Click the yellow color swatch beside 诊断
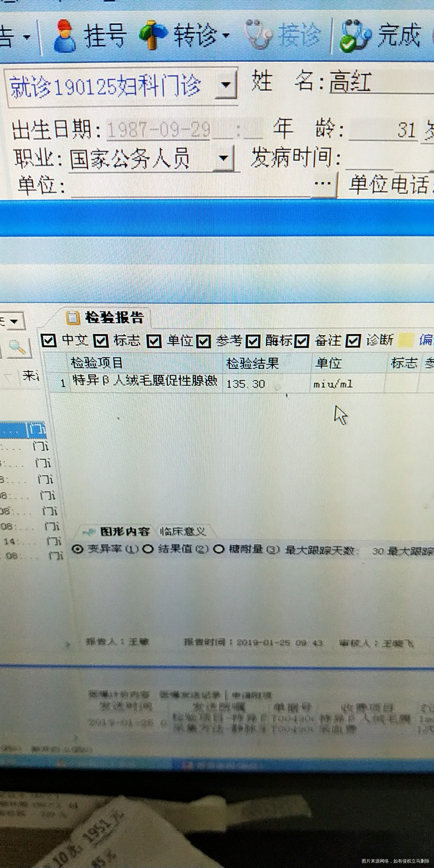This screenshot has width=434, height=868. click(x=406, y=340)
